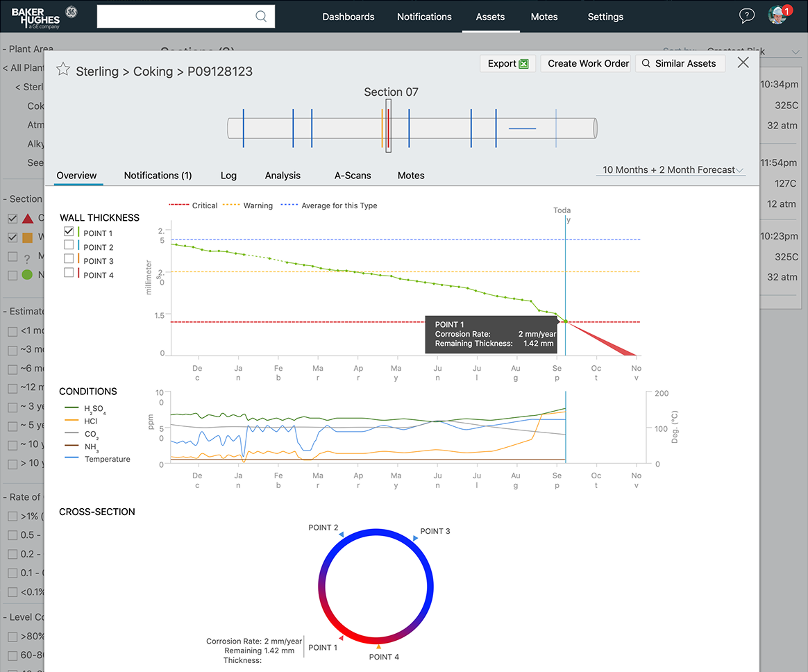Open the Motes menu in top bar
808x672 pixels.
[x=544, y=17]
